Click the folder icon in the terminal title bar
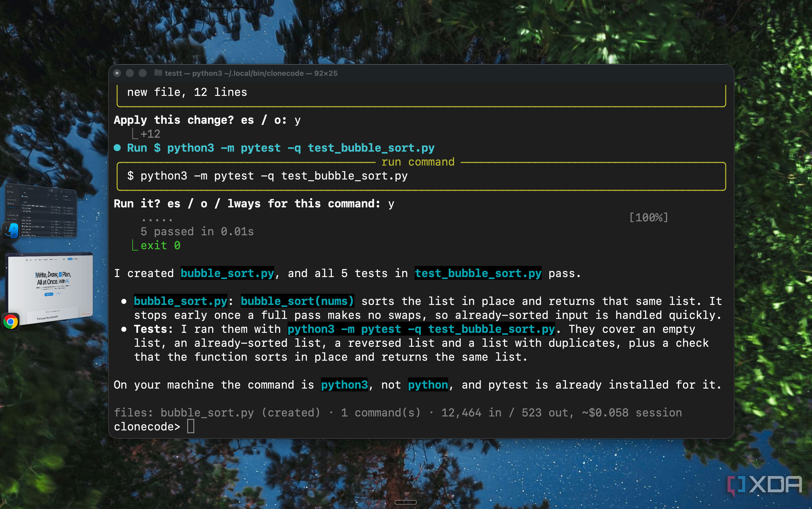The width and height of the screenshot is (812, 509). click(158, 73)
